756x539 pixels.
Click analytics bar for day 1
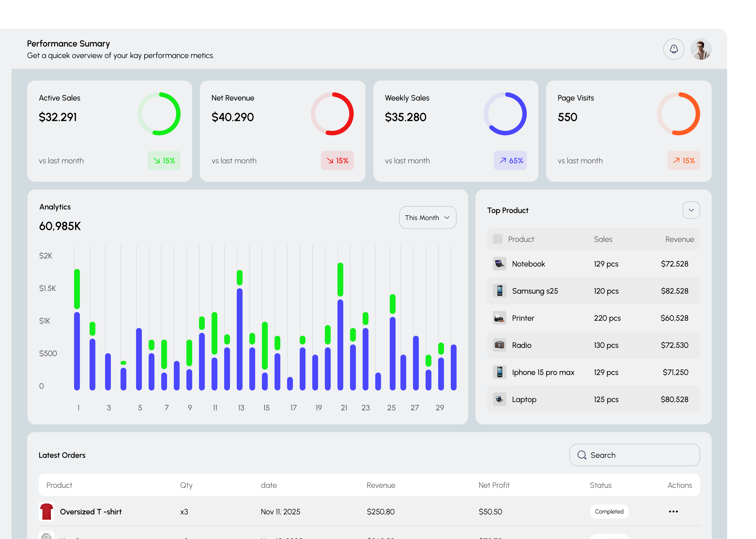tap(77, 329)
